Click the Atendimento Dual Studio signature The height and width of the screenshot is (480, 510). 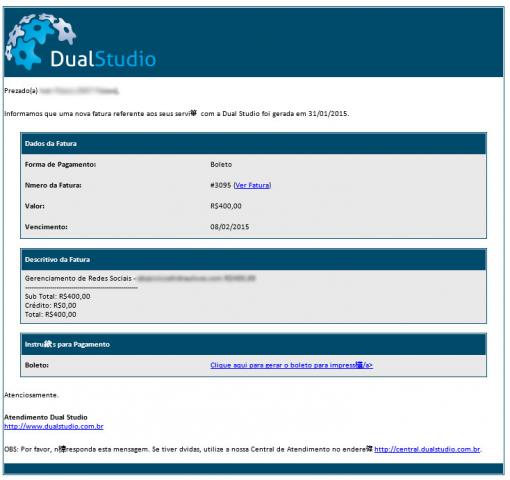(46, 417)
